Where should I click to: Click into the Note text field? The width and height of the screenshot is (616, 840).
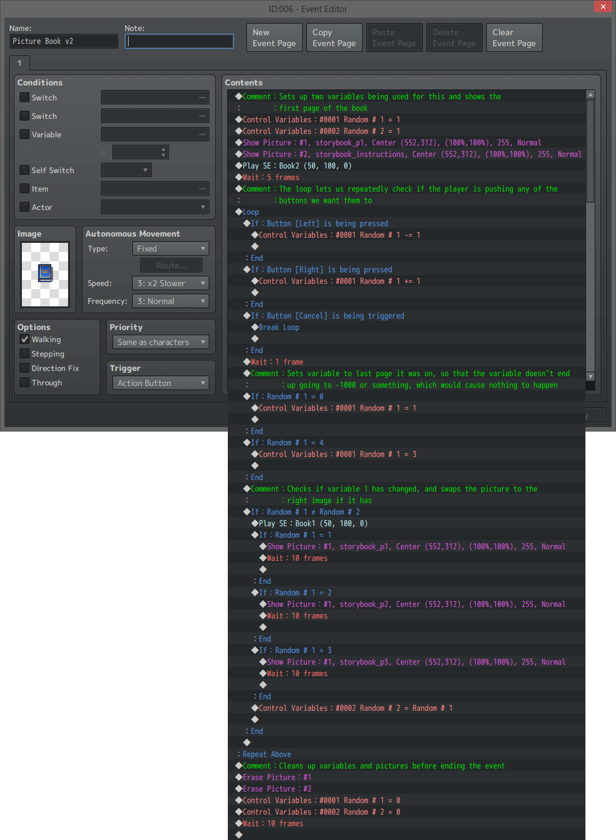point(179,42)
